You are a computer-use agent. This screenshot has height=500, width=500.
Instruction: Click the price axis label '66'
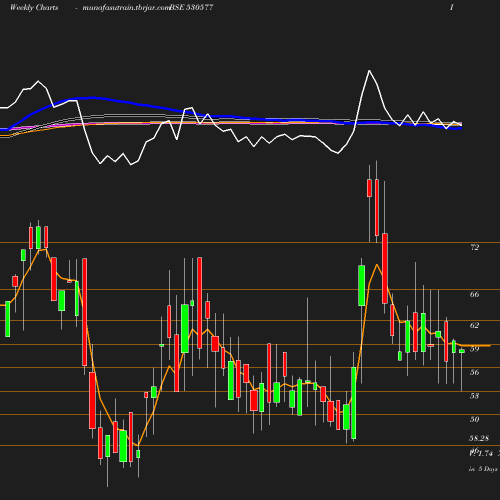tap(475, 294)
